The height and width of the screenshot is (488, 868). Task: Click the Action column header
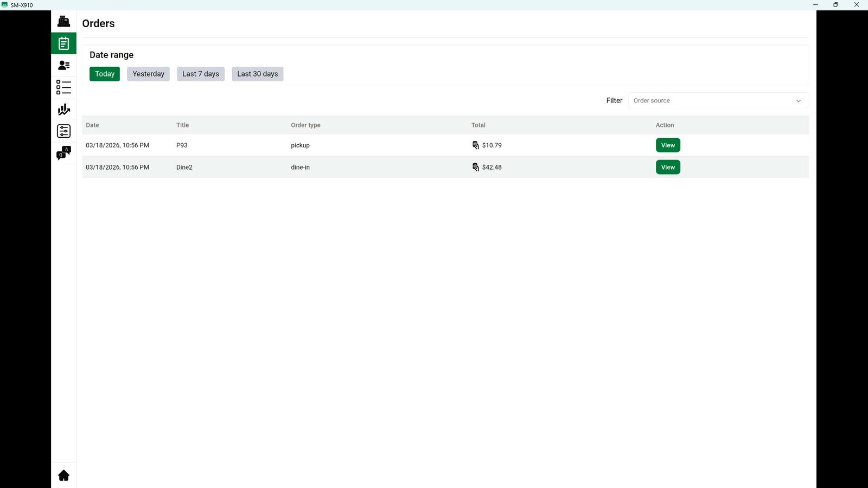pyautogui.click(x=665, y=125)
